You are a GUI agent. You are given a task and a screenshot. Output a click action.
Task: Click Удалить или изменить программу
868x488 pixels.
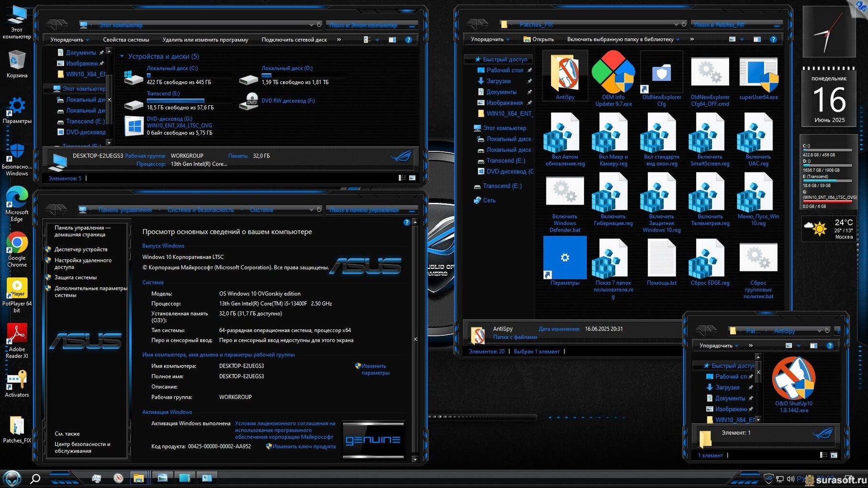(205, 40)
